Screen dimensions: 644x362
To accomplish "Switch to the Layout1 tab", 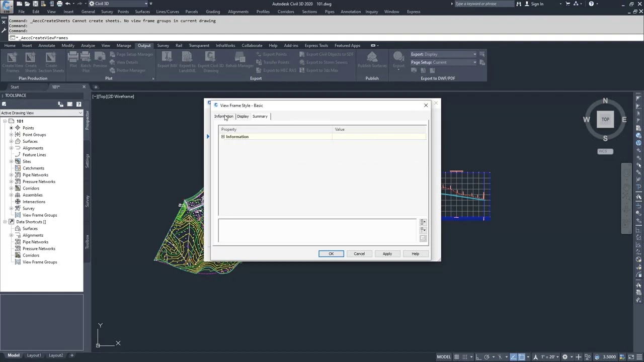I will tap(34, 355).
